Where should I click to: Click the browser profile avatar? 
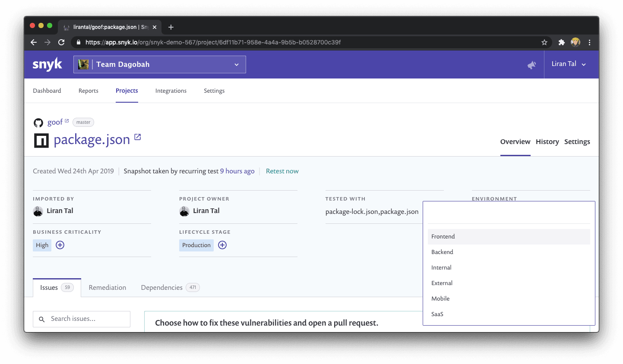[576, 42]
